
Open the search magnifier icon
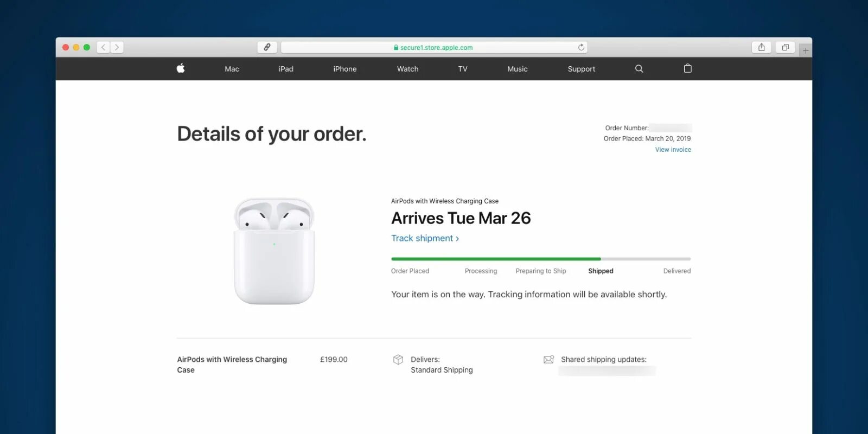639,69
